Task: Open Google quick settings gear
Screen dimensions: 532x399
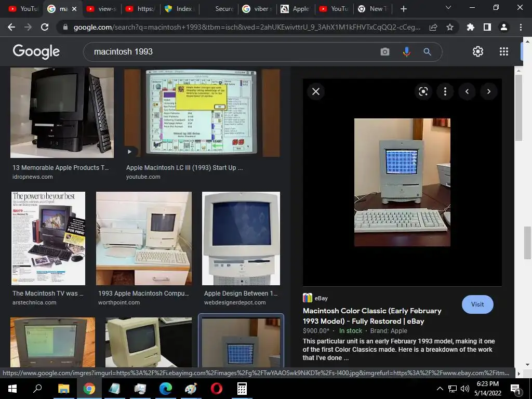Action: pyautogui.click(x=478, y=51)
